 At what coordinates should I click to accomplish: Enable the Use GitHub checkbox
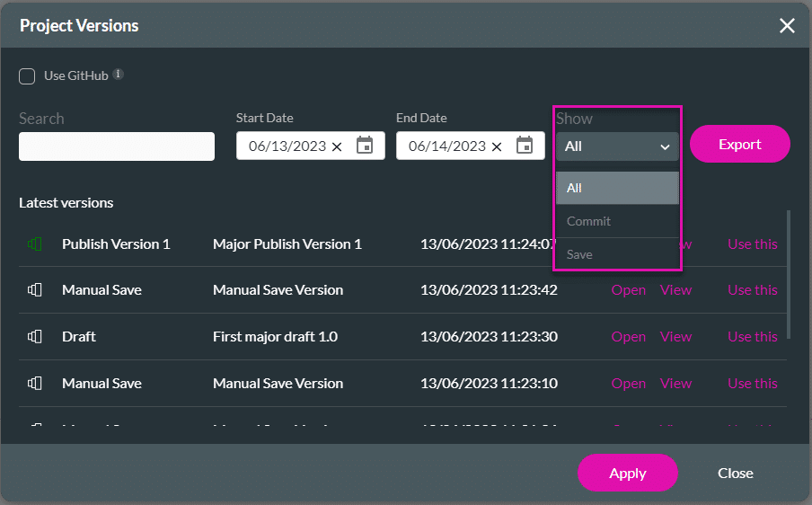click(x=27, y=76)
